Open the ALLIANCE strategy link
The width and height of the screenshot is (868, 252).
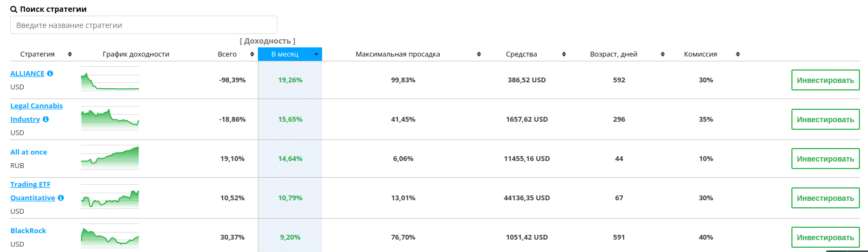(28, 74)
